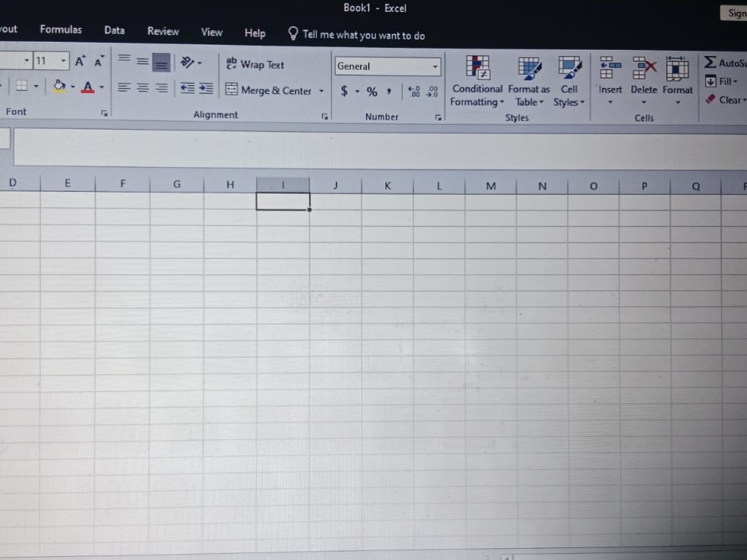Click inside the formula bar
Screen dimensions: 747x560
(x=380, y=149)
